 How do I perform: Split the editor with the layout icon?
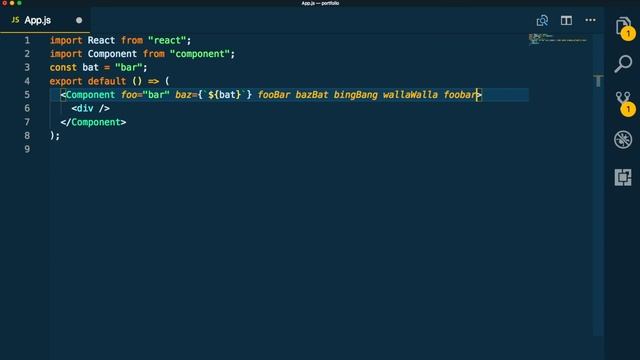pos(566,20)
